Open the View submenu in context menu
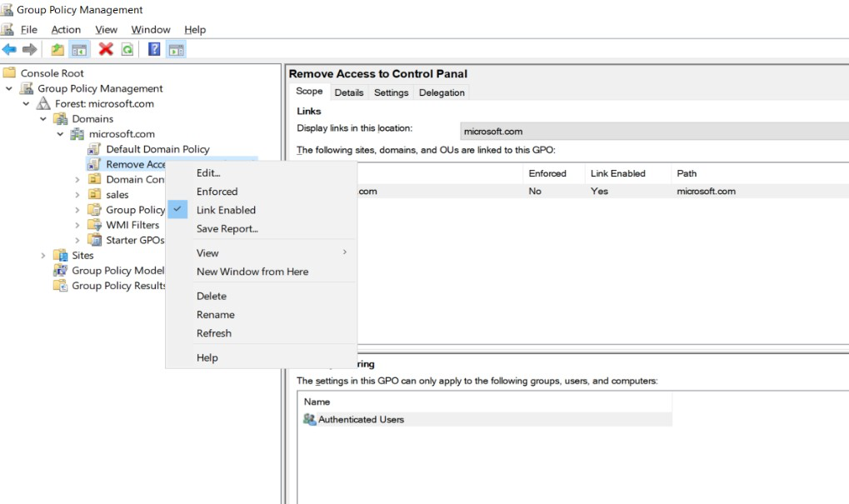849x504 pixels. tap(261, 253)
